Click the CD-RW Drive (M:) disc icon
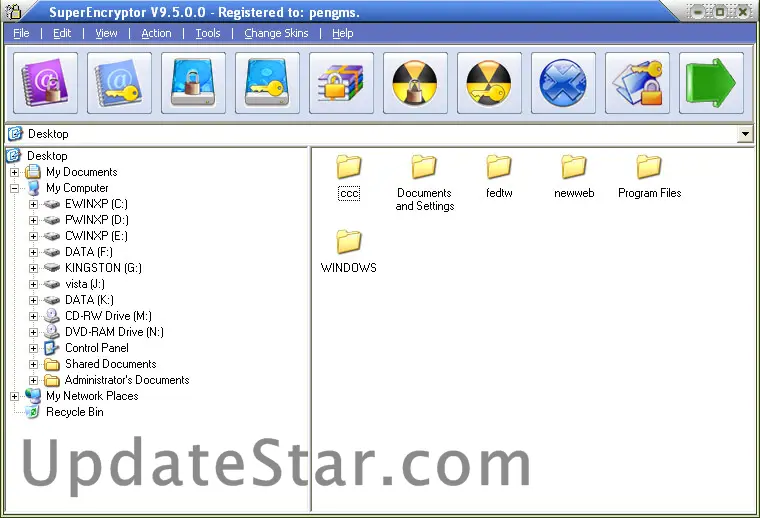The width and height of the screenshot is (760, 518). [x=52, y=316]
